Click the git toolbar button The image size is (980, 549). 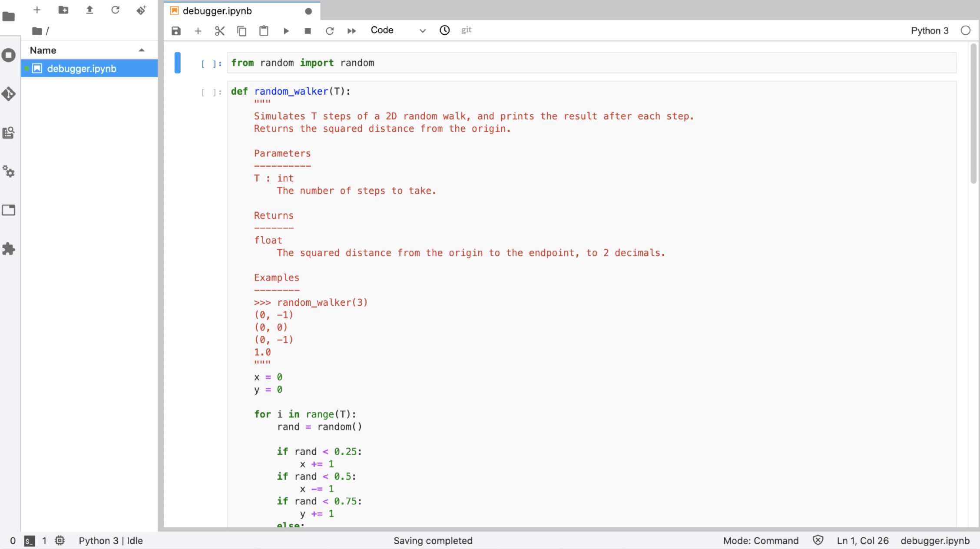pyautogui.click(x=466, y=30)
